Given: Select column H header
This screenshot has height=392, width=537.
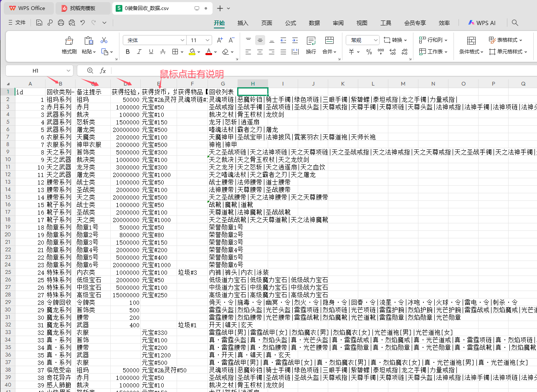Looking at the screenshot, I should 253,83.
